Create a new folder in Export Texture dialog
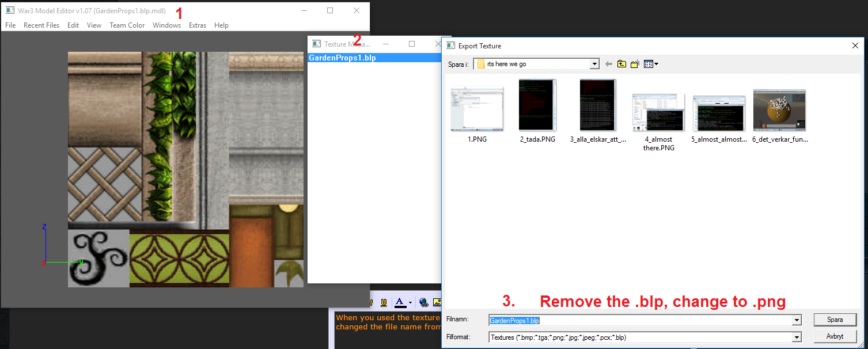Screen dimensions: 868x349 coord(635,64)
